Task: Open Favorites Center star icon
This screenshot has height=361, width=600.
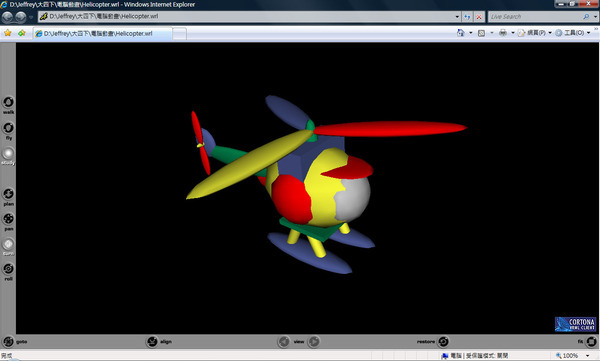Action: (x=8, y=33)
